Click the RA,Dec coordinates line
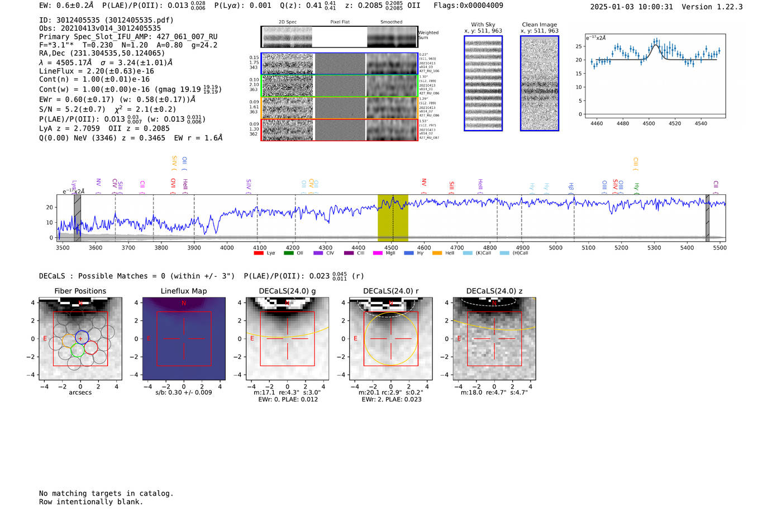Viewport: 782px width, 532px height. [102, 54]
